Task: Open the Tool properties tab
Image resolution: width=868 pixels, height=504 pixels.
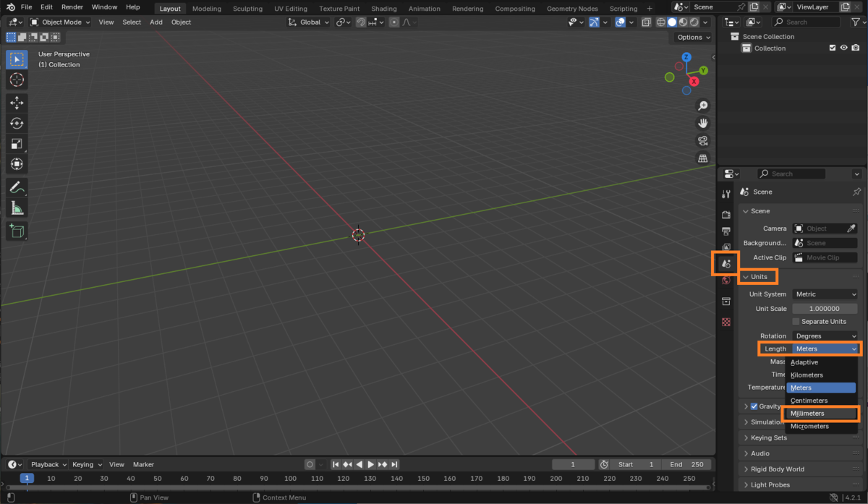Action: coord(726,194)
